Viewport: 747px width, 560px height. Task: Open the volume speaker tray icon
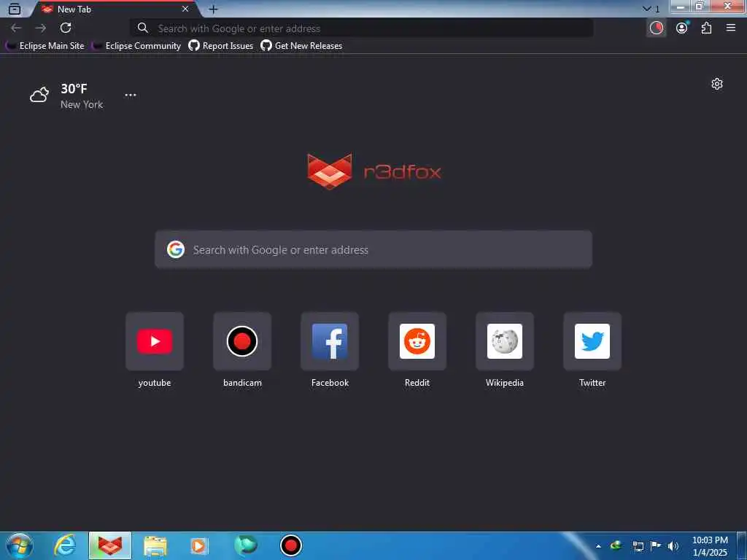673,546
